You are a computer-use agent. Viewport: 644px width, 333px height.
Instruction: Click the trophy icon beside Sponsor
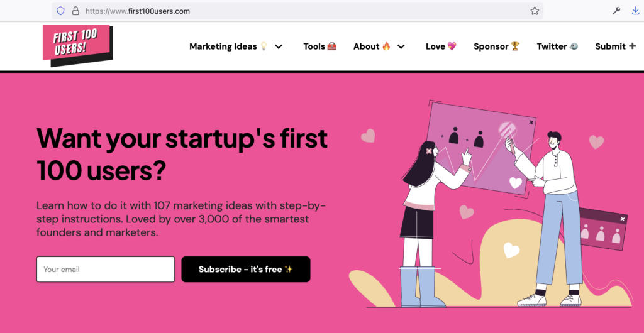[x=515, y=46]
